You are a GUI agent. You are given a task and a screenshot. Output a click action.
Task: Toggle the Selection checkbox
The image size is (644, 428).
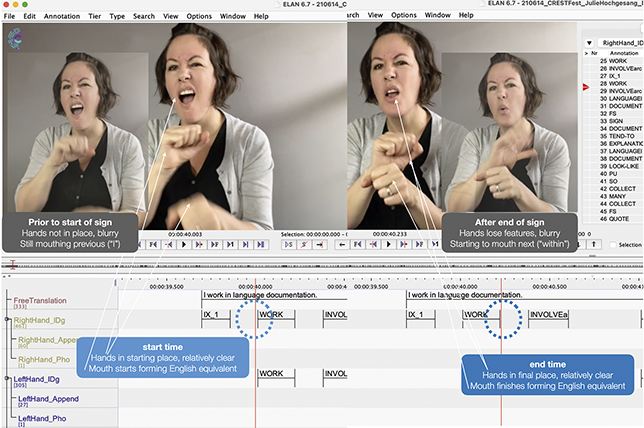[x=613, y=245]
